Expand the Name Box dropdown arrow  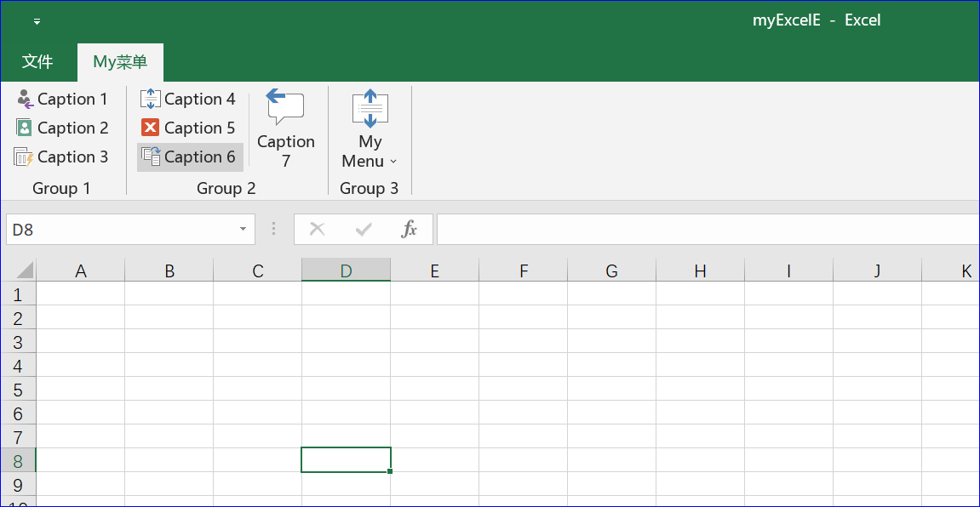tap(243, 229)
